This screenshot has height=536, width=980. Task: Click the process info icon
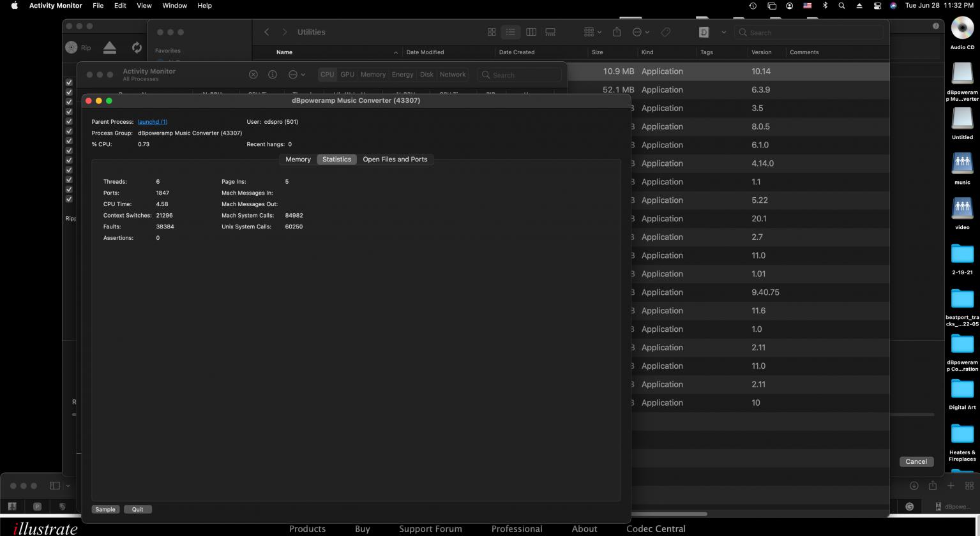[273, 75]
